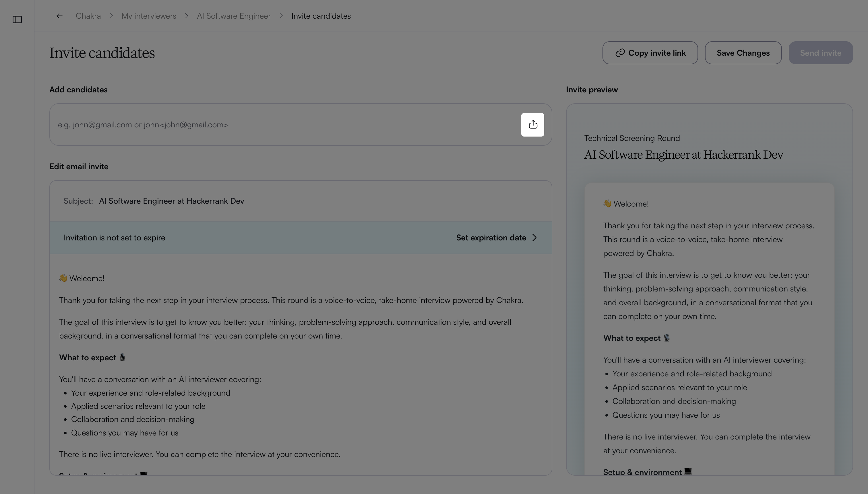Click the Send invite button
Image resolution: width=868 pixels, height=494 pixels.
click(820, 53)
